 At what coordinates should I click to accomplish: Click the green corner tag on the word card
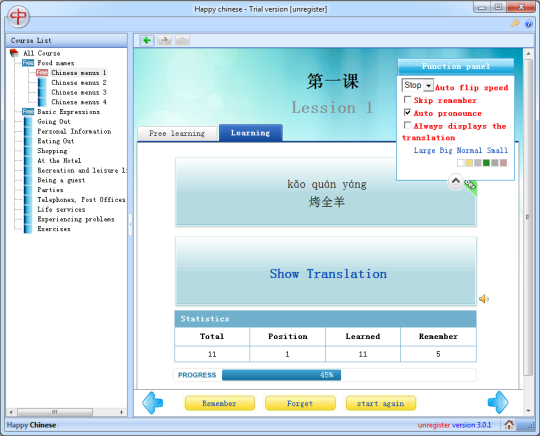(x=471, y=186)
